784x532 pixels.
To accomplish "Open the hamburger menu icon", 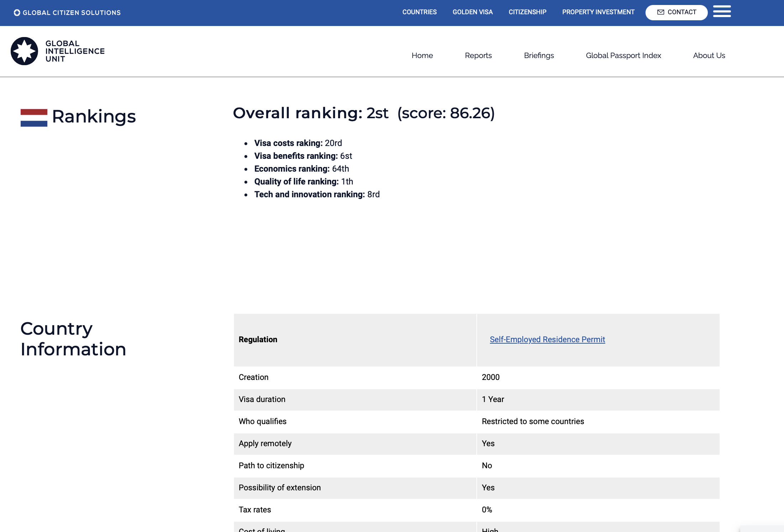I will coord(722,11).
